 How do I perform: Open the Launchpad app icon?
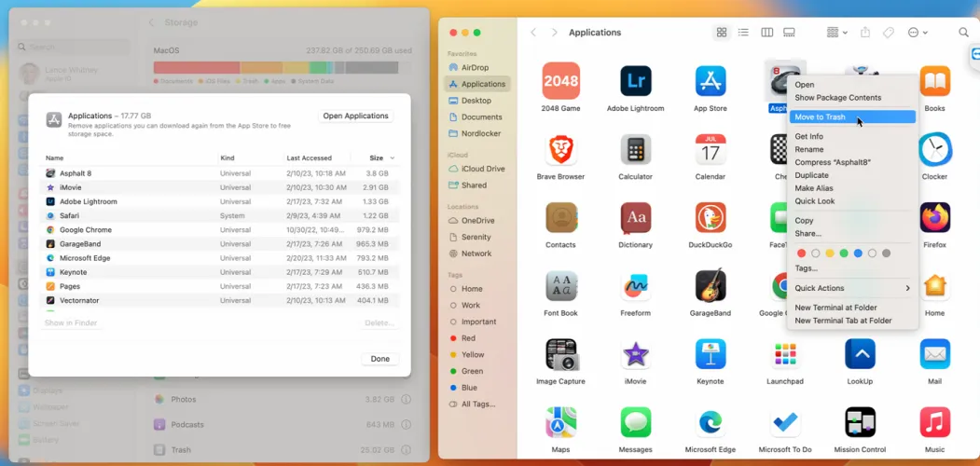point(785,355)
